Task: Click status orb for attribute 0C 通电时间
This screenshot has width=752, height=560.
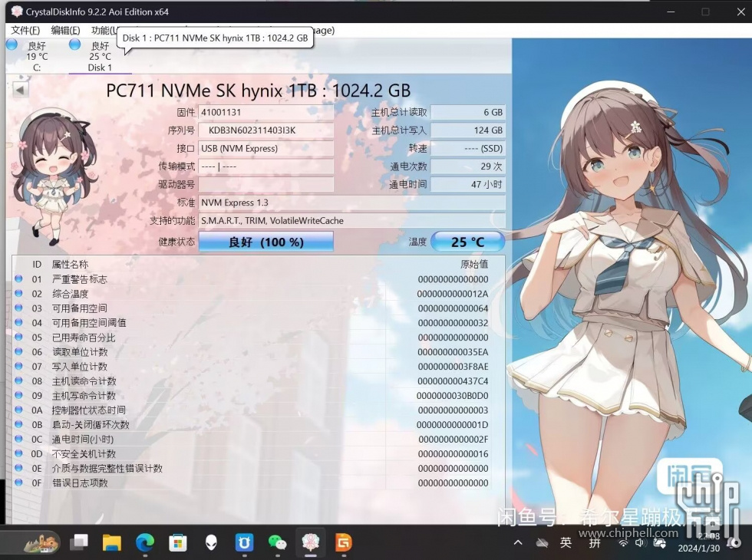Action: pyautogui.click(x=18, y=439)
